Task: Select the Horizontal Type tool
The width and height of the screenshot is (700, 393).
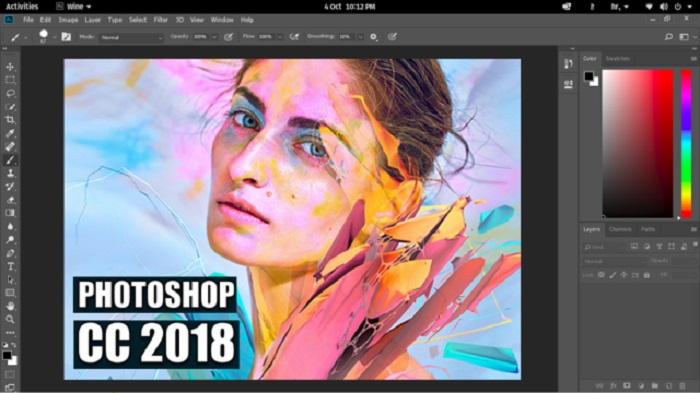Action: pos(10,267)
